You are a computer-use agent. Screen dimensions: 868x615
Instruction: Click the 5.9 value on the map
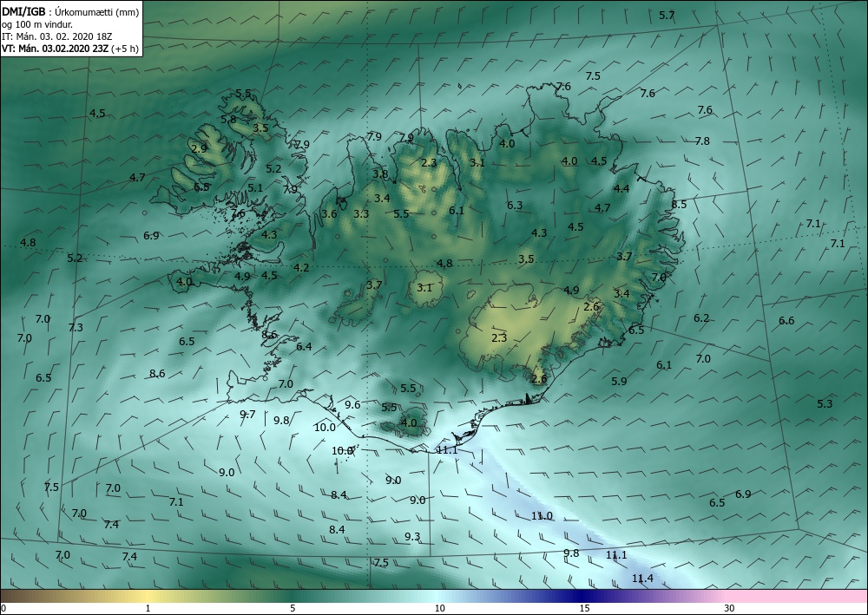coord(620,381)
